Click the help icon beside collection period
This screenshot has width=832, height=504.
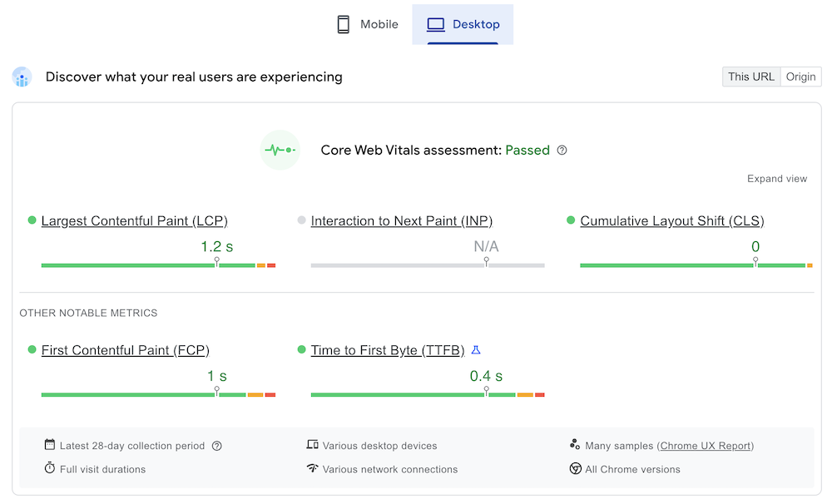pos(217,446)
